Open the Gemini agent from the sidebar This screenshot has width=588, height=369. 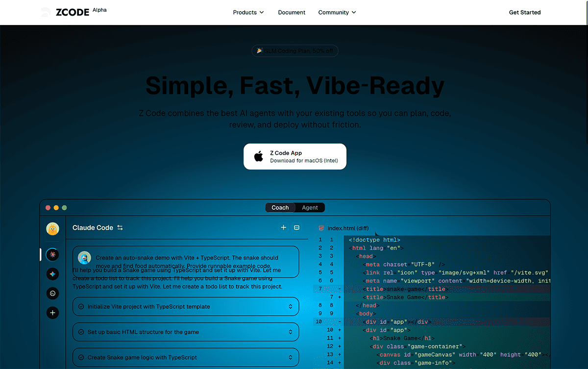(x=52, y=274)
